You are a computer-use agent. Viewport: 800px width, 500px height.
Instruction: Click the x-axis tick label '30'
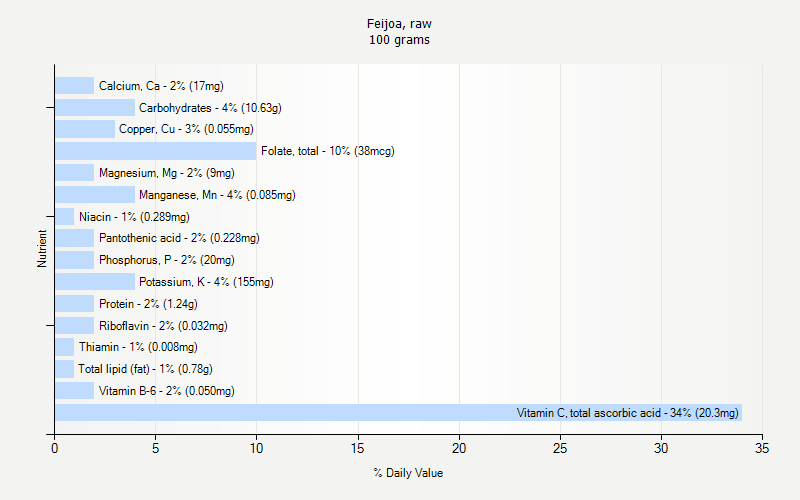pos(661,448)
